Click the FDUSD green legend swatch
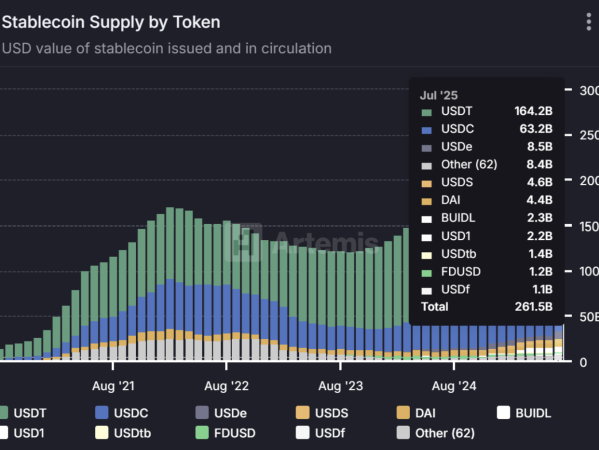This screenshot has height=450, width=599. coord(202,432)
